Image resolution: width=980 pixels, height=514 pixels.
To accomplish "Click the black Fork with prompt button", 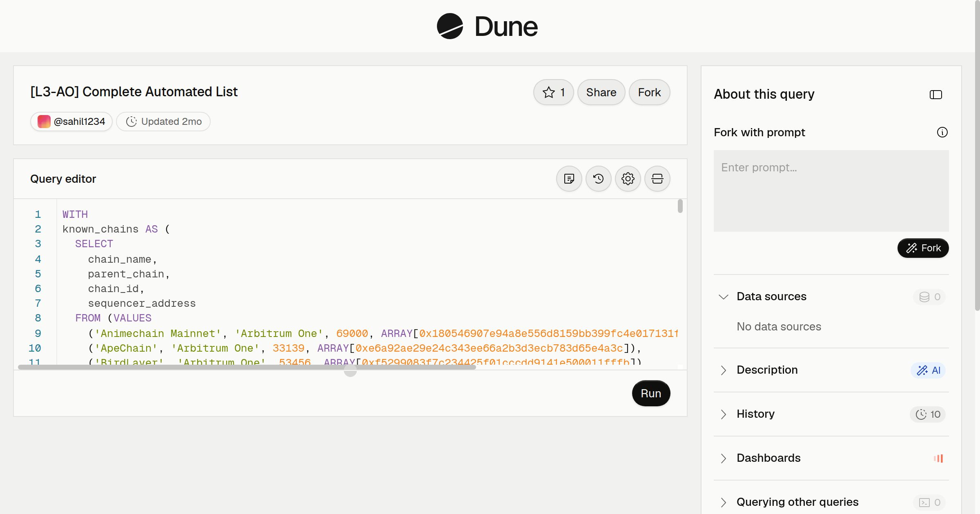I will point(923,248).
